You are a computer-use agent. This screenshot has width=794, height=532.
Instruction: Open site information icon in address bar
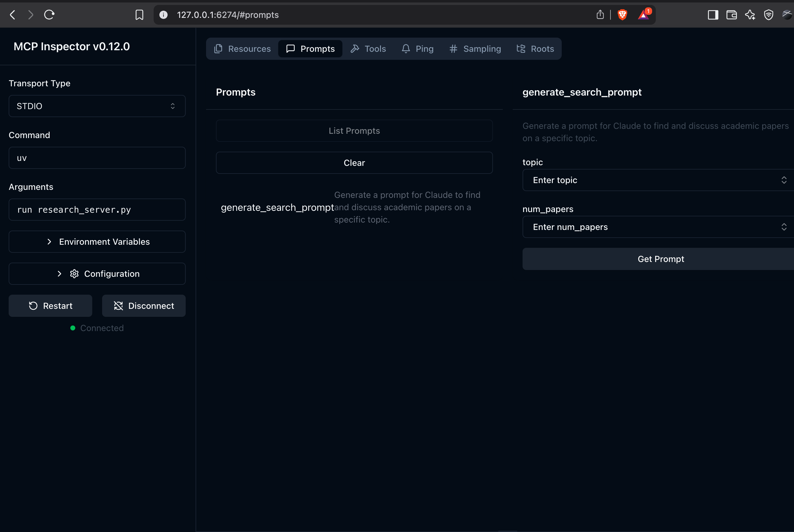(x=163, y=14)
